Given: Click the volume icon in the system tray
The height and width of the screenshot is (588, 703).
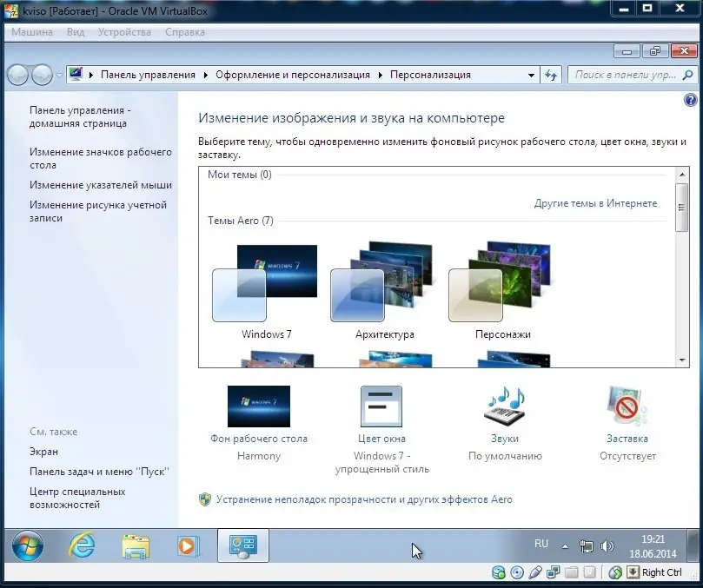Looking at the screenshot, I should pyautogui.click(x=607, y=545).
